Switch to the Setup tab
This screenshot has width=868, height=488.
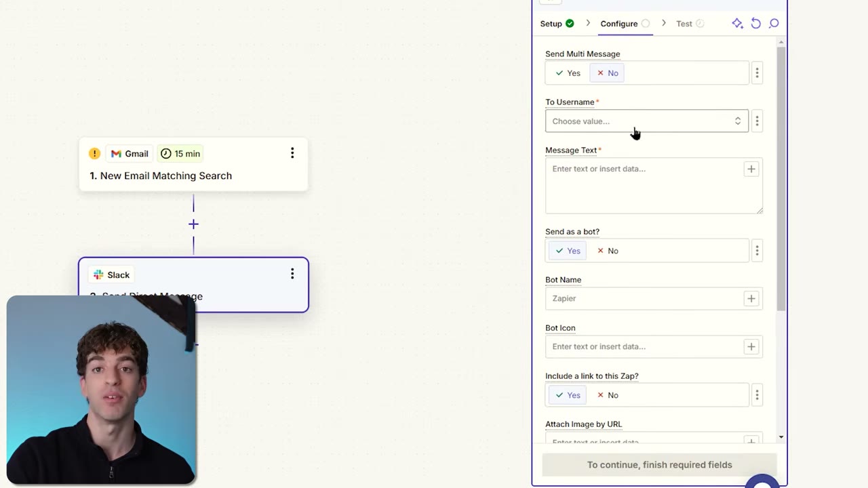click(x=557, y=24)
